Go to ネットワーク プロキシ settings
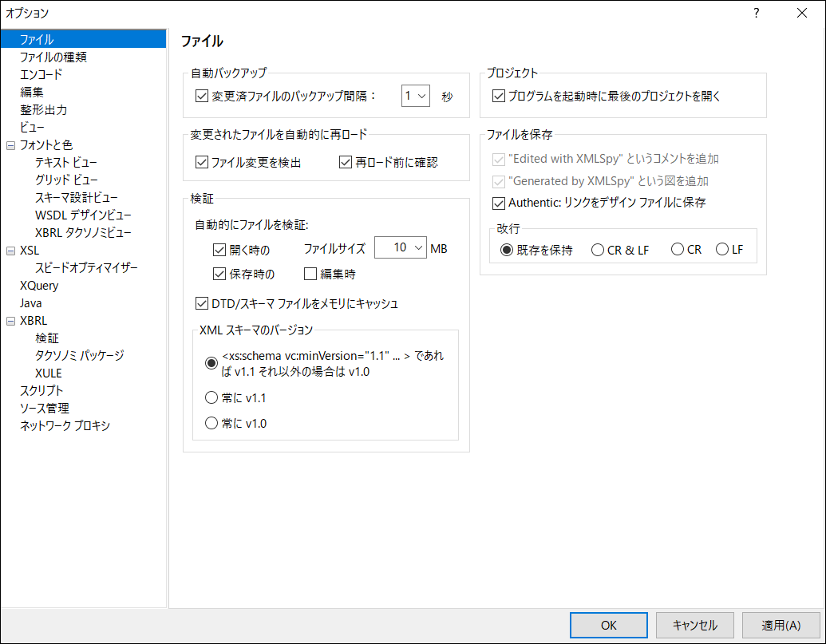826x644 pixels. tap(65, 426)
